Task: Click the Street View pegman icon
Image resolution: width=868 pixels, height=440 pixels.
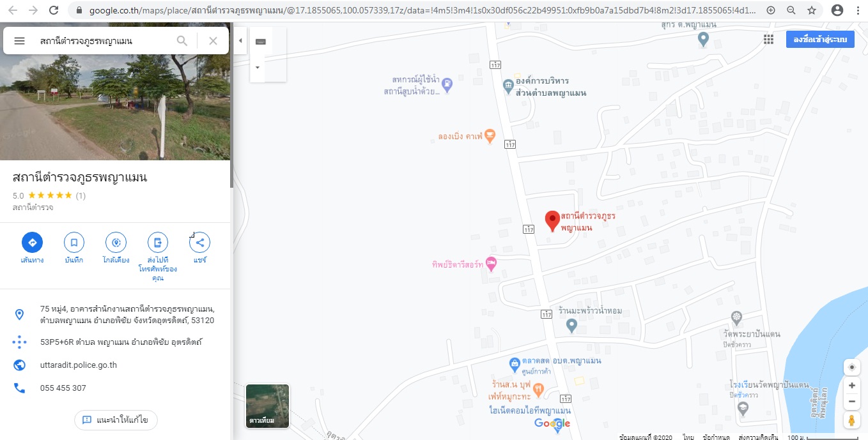Action: pyautogui.click(x=851, y=420)
